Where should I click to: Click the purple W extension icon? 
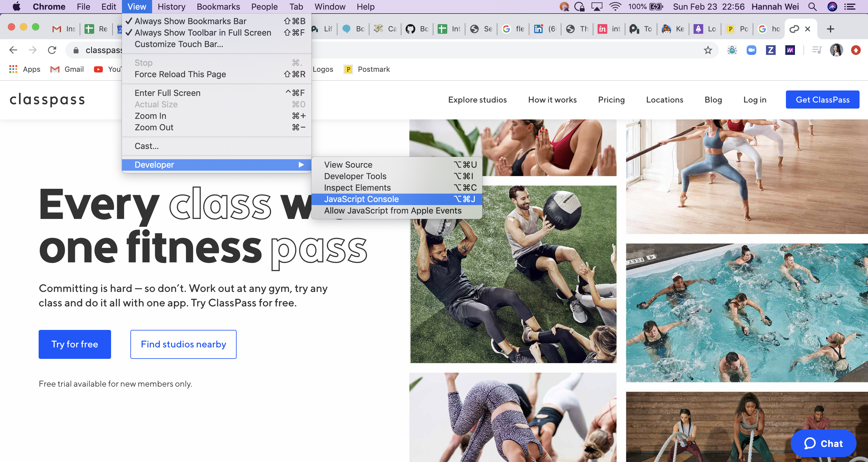point(790,50)
